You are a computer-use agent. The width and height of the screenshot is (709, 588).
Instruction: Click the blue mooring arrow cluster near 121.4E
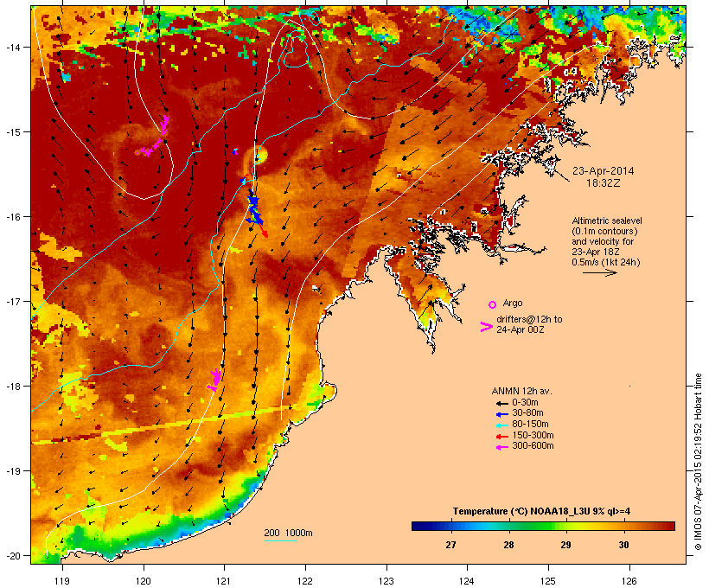click(x=254, y=209)
